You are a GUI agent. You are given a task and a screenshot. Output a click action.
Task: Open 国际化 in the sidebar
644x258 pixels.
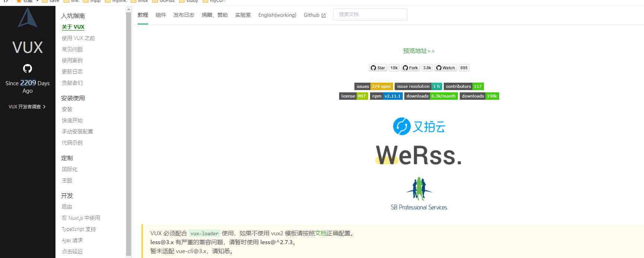[x=70, y=169]
